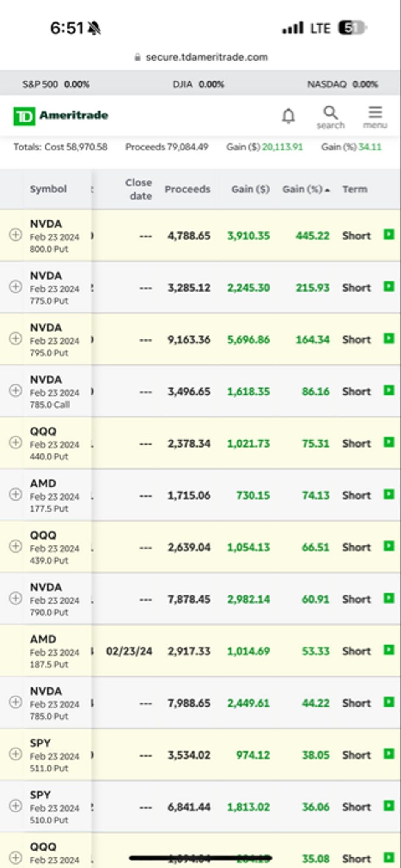
Task: Open the hamburger menu icon
Action: coord(375,117)
